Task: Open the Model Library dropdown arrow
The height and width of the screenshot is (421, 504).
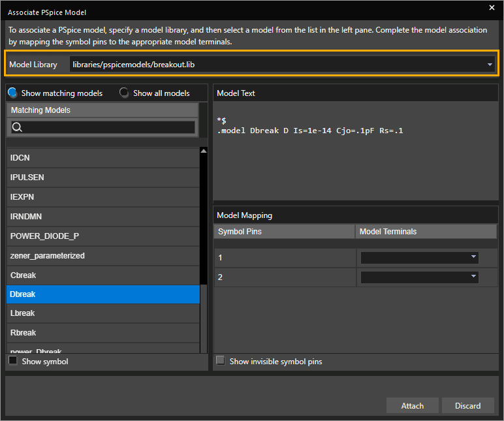Action: [490, 65]
